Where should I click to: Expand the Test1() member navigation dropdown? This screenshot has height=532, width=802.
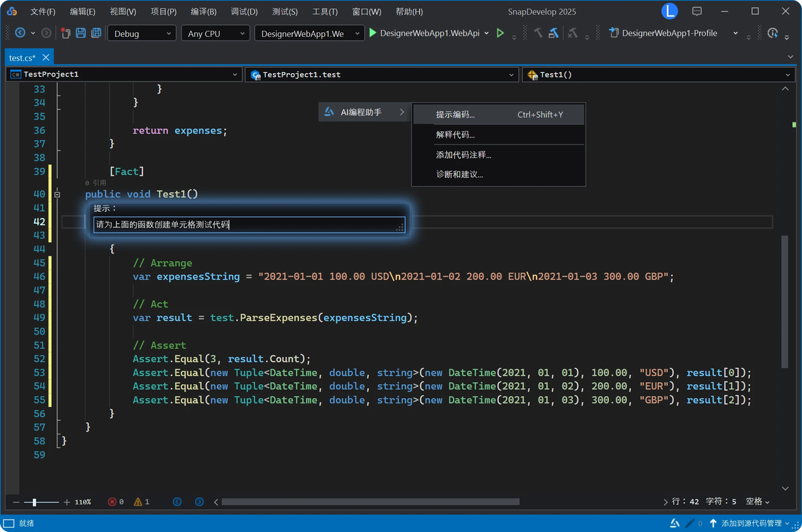(787, 75)
